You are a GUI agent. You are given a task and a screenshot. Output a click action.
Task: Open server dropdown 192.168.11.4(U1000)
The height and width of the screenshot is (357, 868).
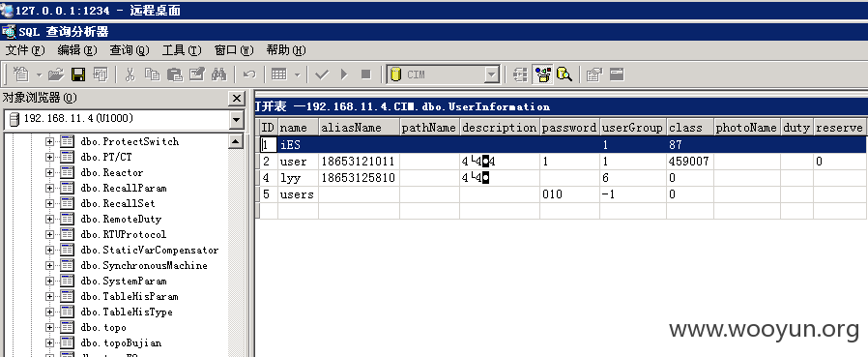237,119
